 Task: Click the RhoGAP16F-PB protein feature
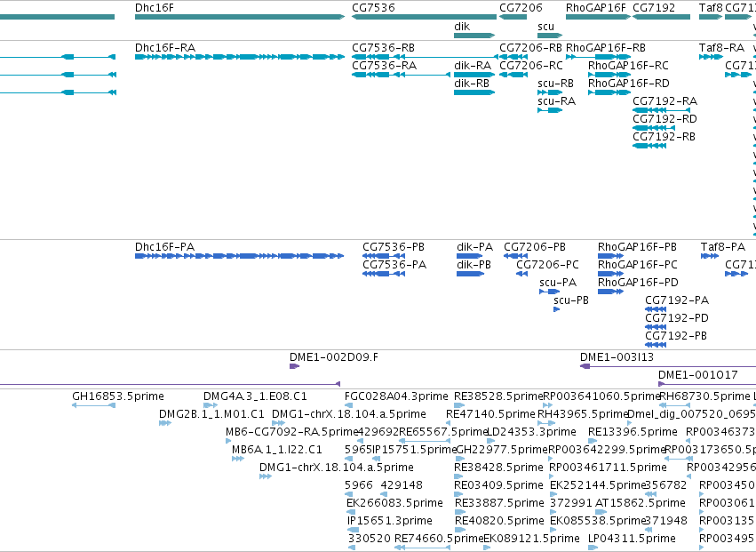(x=611, y=256)
